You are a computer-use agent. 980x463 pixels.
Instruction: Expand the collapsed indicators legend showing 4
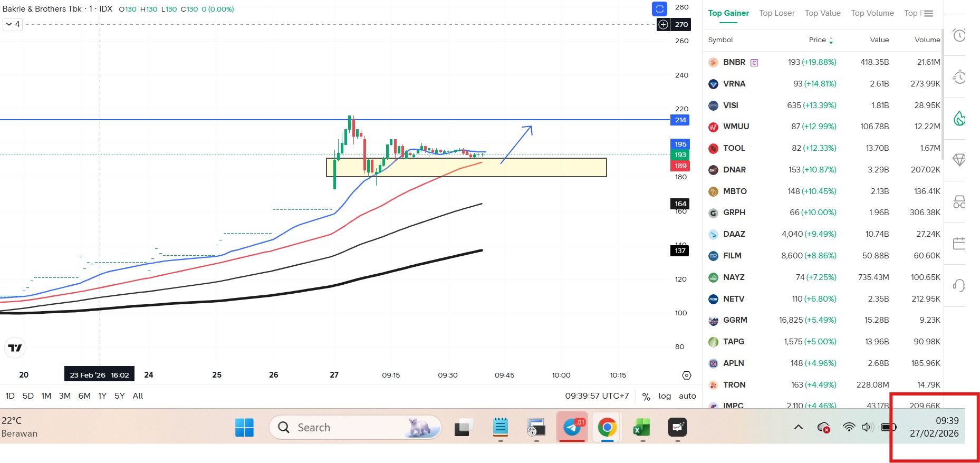tap(13, 24)
